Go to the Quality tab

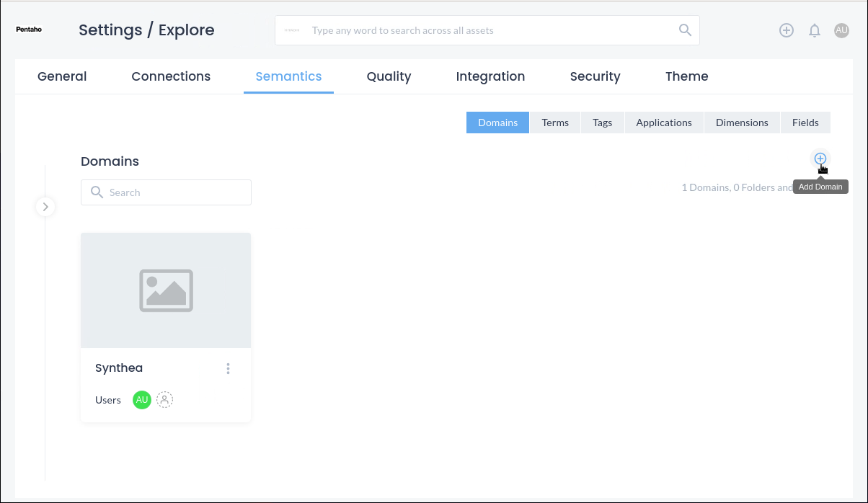point(389,76)
